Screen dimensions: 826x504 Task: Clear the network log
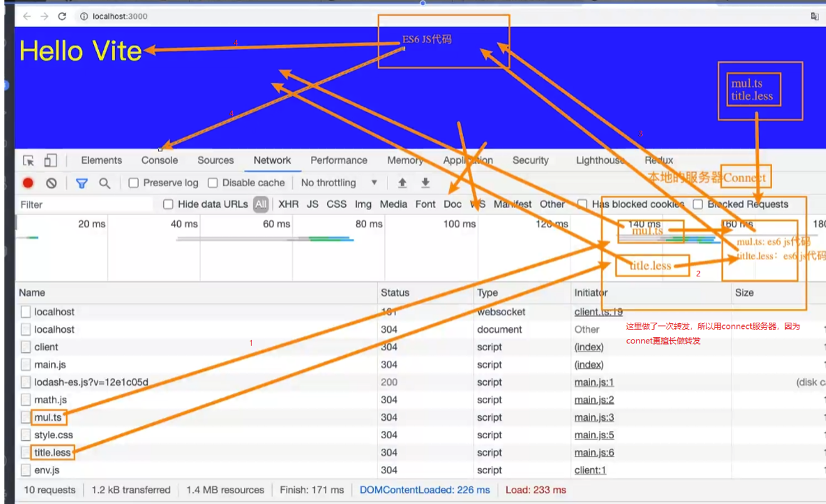click(51, 183)
